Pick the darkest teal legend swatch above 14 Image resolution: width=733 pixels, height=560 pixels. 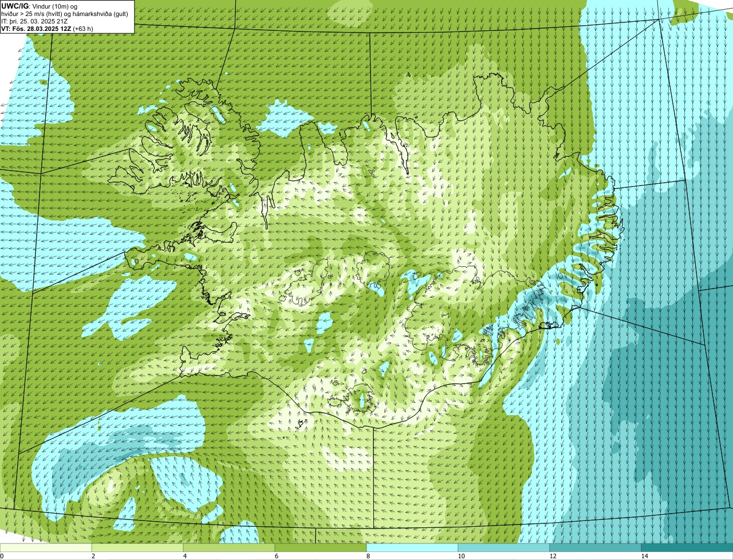click(x=687, y=547)
